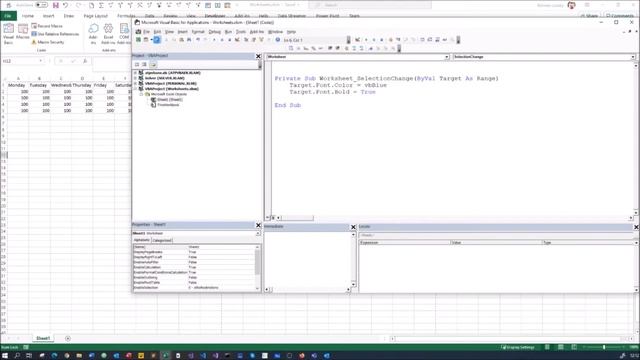640x360 pixels.
Task: Close the Immediate window pane
Action: 353,227
